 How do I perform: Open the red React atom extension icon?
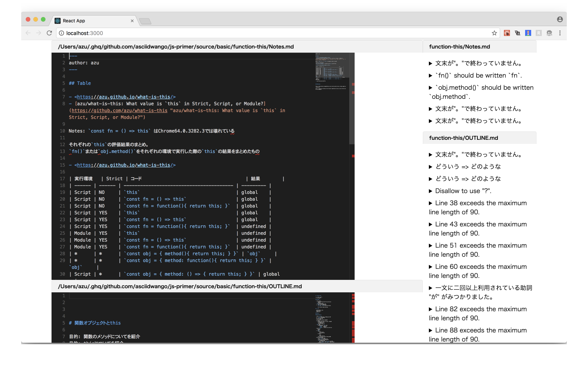pos(507,33)
